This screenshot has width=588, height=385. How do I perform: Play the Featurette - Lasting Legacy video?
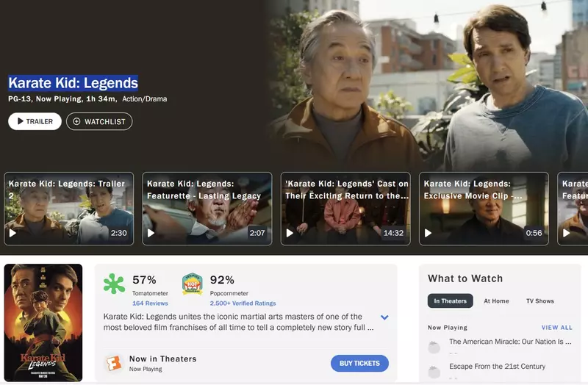coord(207,209)
